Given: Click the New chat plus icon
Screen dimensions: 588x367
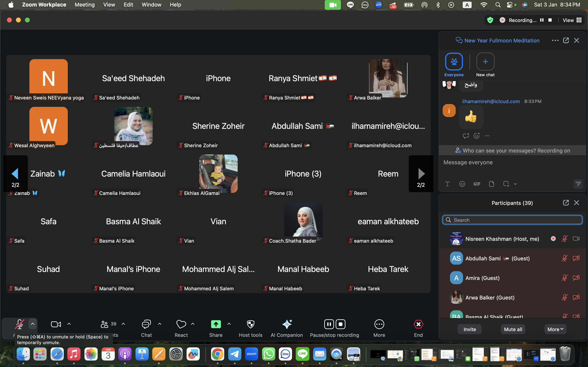Looking at the screenshot, I should pyautogui.click(x=485, y=62).
